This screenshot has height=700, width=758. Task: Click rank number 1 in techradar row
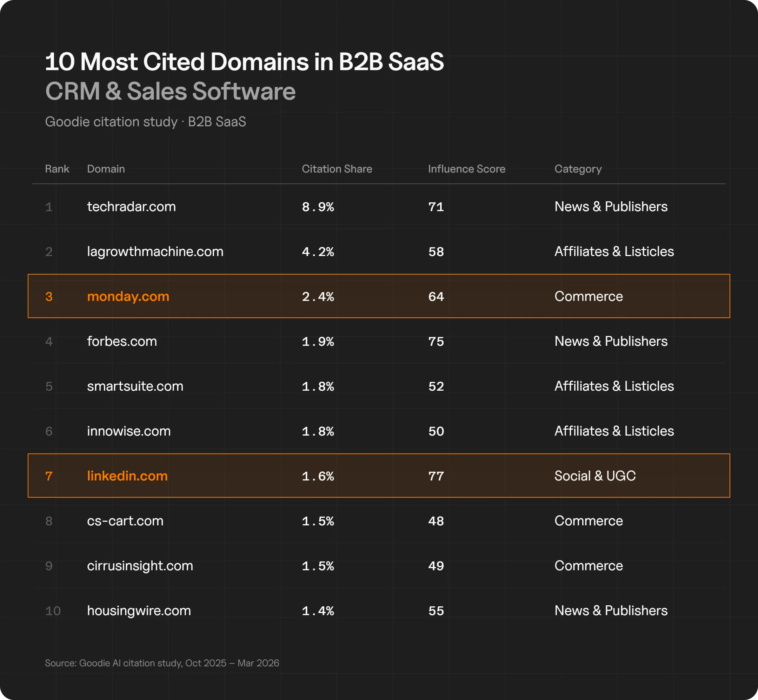[48, 207]
